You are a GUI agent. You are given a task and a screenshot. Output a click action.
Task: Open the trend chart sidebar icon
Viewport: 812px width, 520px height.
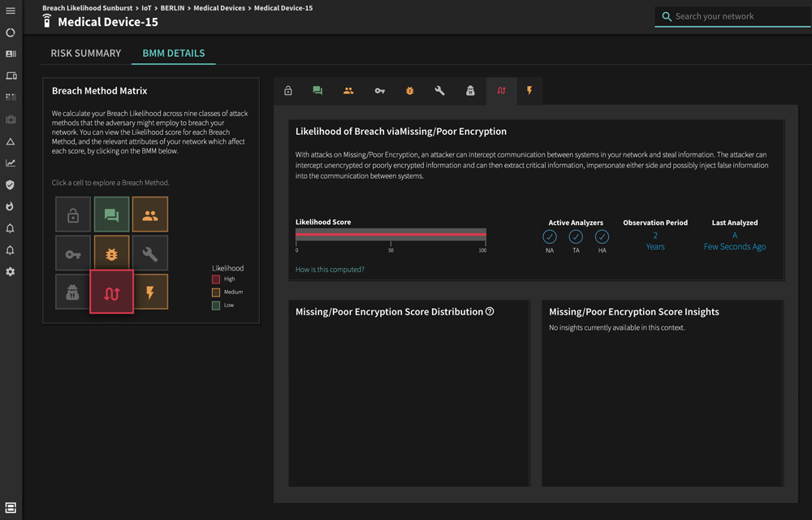(x=11, y=163)
